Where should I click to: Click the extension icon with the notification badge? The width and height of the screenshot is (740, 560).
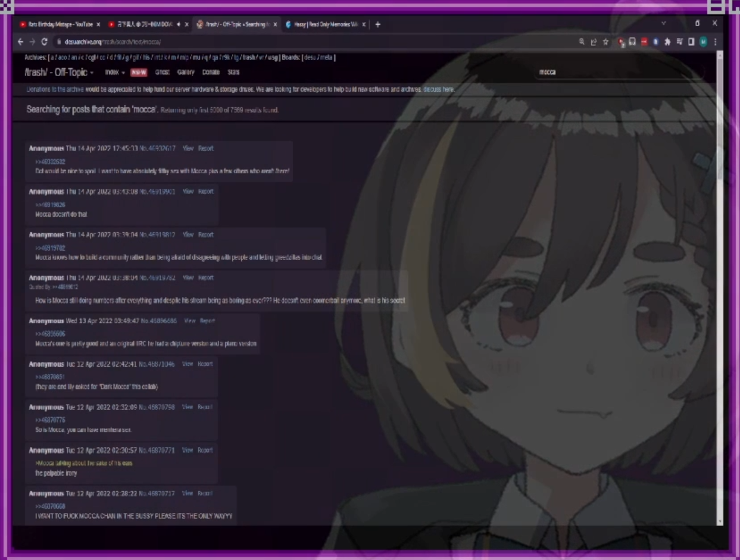(622, 42)
